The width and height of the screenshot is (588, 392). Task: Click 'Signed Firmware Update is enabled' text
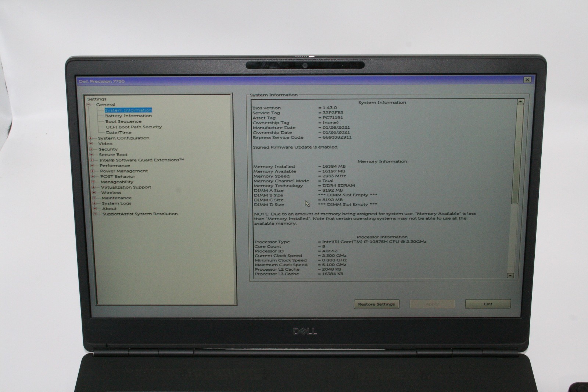point(295,147)
